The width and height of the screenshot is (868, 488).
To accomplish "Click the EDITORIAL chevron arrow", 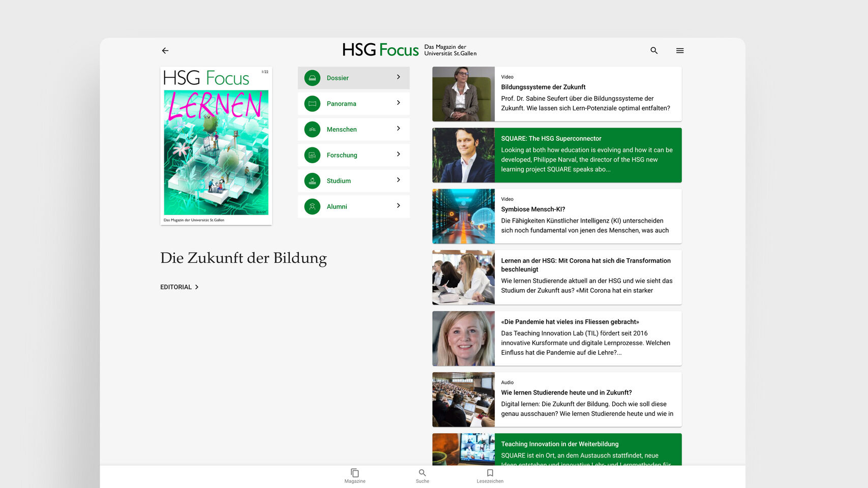I will [197, 287].
